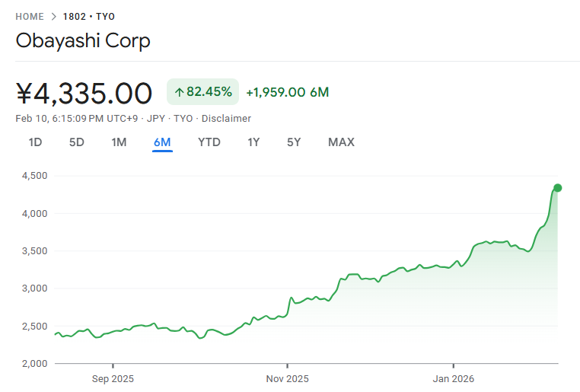580x392 pixels.
Task: Switch to the 1D time range
Action: (35, 142)
